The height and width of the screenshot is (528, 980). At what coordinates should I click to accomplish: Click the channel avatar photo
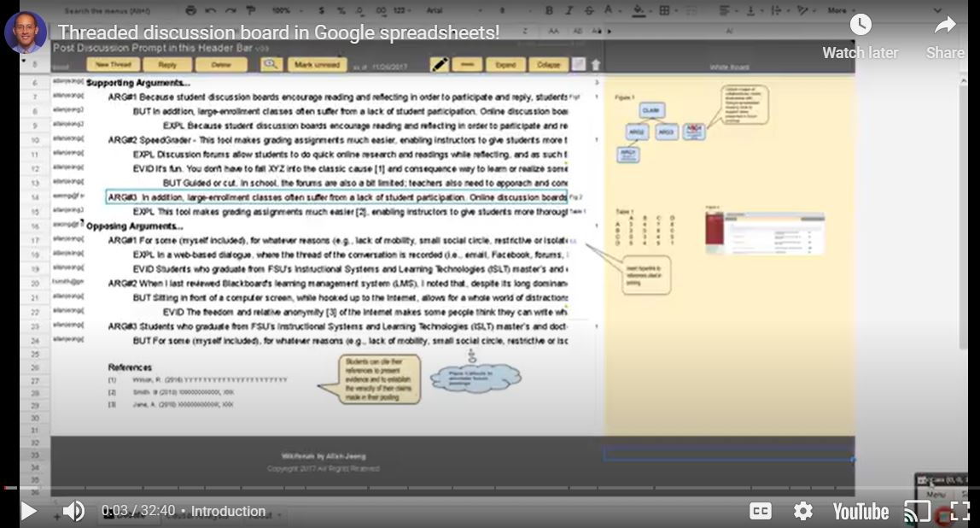click(x=26, y=32)
